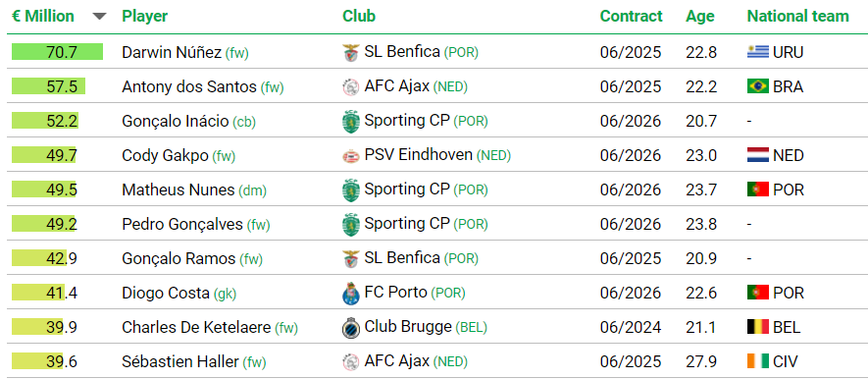The image size is (868, 379).
Task: Click the Club Brugge badge icon
Action: (x=351, y=328)
